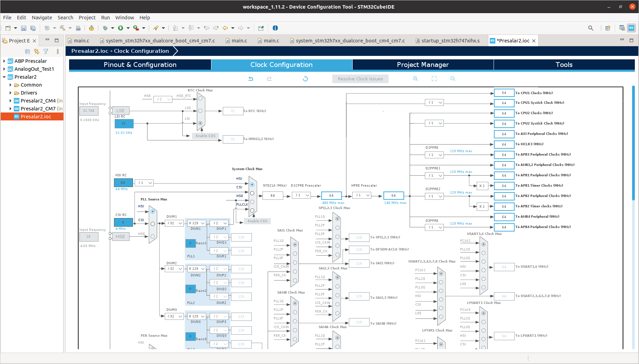639x364 pixels.
Task: Click Enable CSS below the System Clock Mux
Action: click(x=257, y=221)
